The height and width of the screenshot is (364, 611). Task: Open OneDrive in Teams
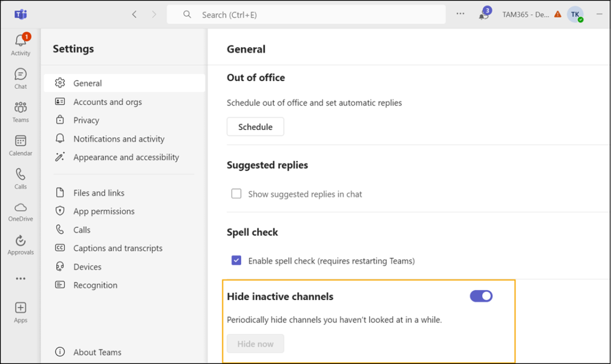(x=20, y=211)
